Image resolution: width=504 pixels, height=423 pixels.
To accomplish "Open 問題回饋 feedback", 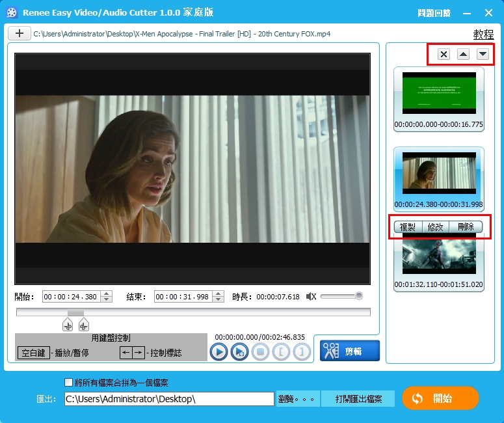I will click(434, 13).
